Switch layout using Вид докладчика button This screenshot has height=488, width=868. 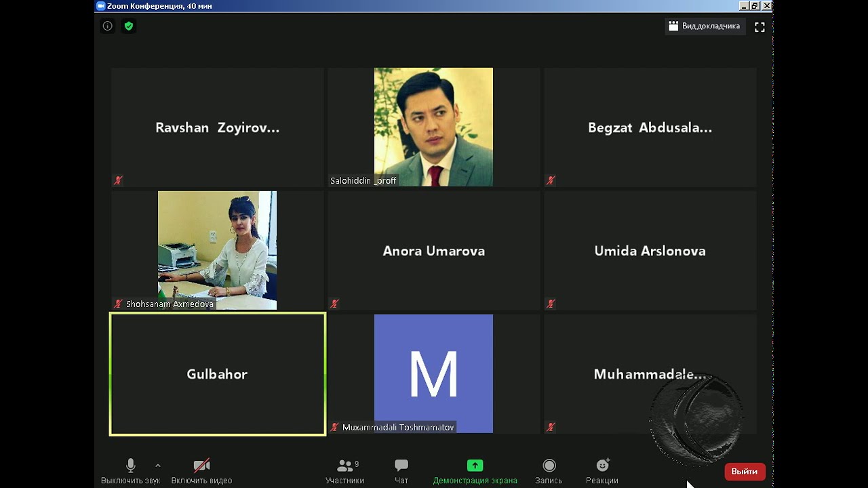(705, 26)
